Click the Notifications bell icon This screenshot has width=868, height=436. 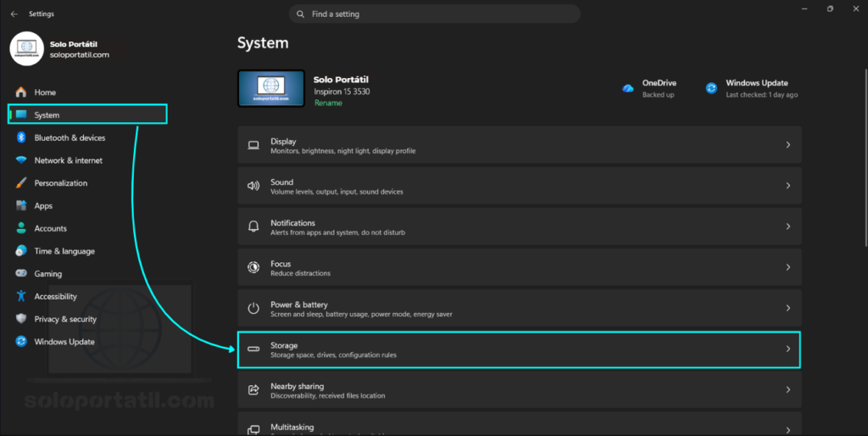(253, 226)
